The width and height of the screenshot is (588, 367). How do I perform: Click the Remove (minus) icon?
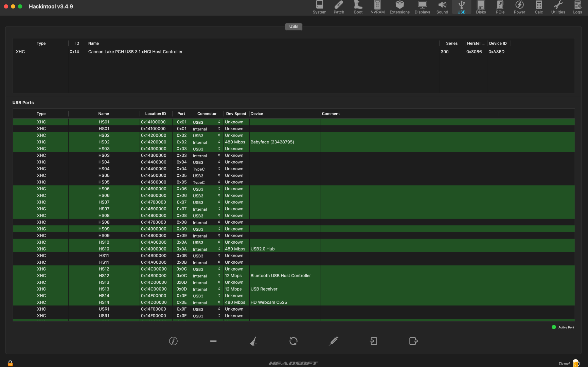click(213, 341)
